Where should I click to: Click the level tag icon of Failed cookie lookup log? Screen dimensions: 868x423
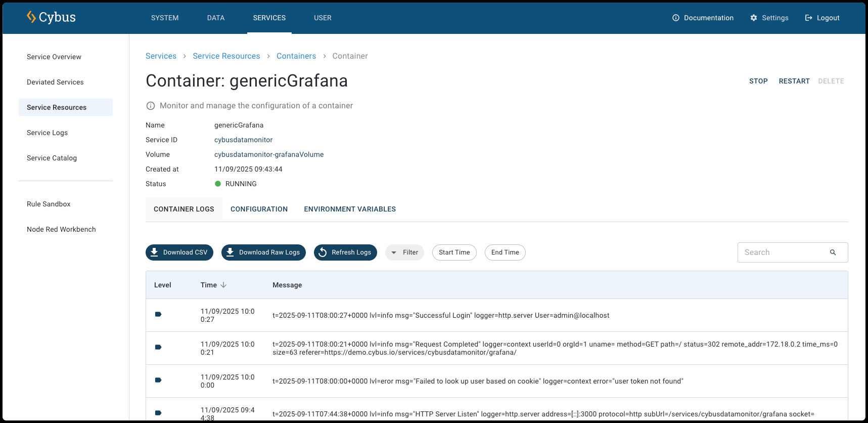pos(158,380)
